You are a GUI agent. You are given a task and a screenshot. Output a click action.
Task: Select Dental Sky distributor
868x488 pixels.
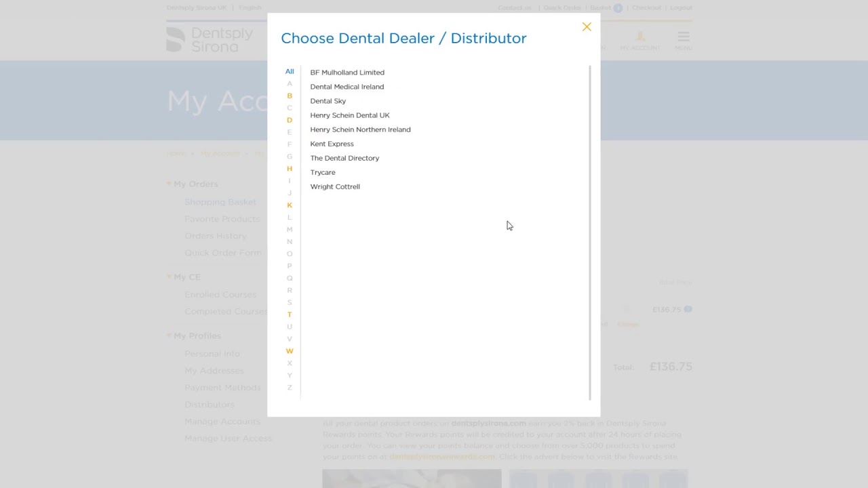pos(328,101)
